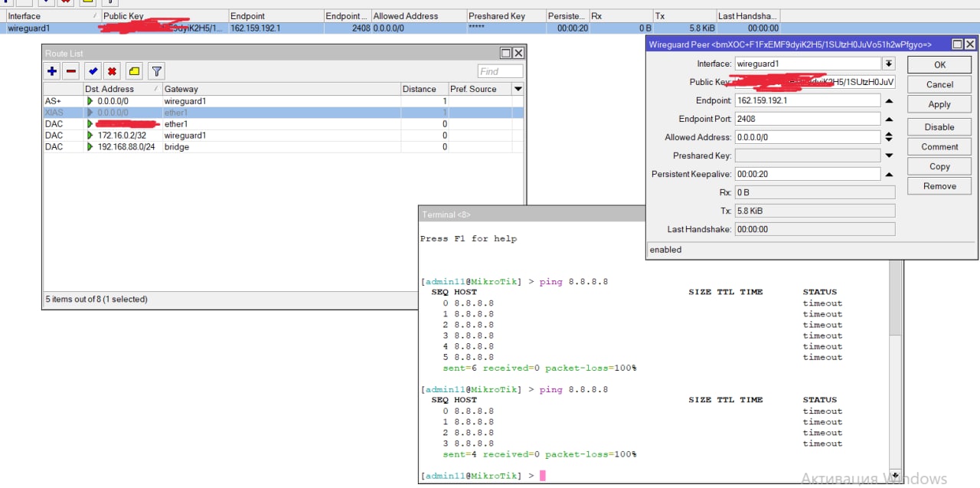
Task: Click the Allowed Address add/remove arrows
Action: coord(889,137)
